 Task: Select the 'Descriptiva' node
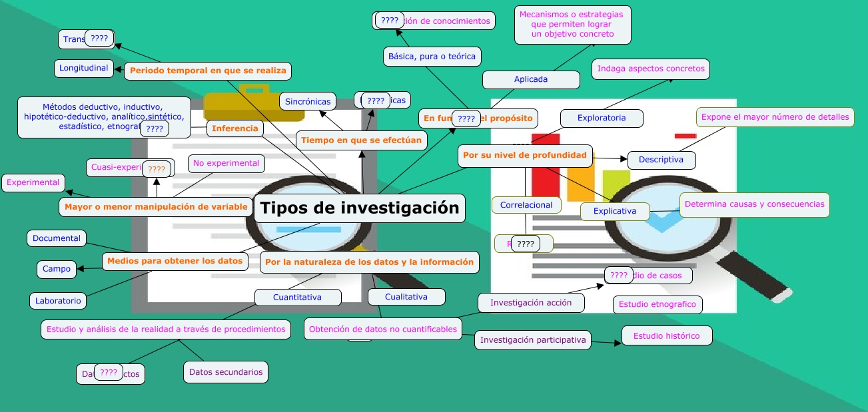(x=661, y=160)
